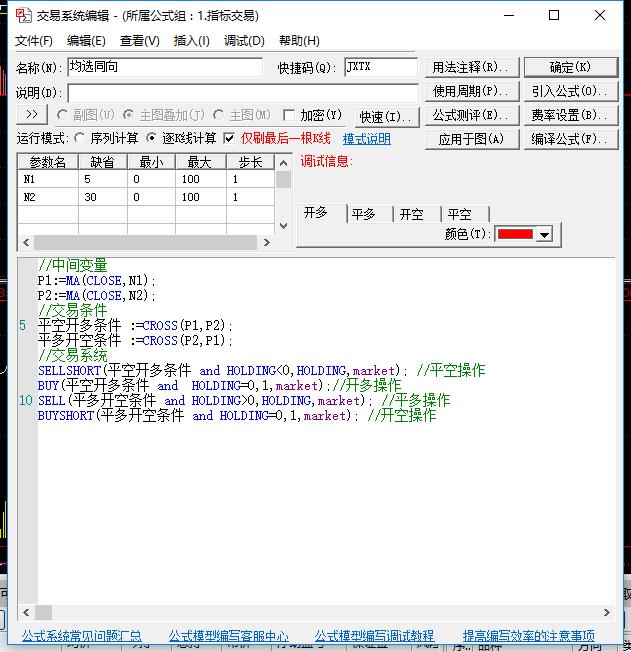The image size is (631, 652).
Task: Select 序列计算 run mode
Action: tap(79, 138)
